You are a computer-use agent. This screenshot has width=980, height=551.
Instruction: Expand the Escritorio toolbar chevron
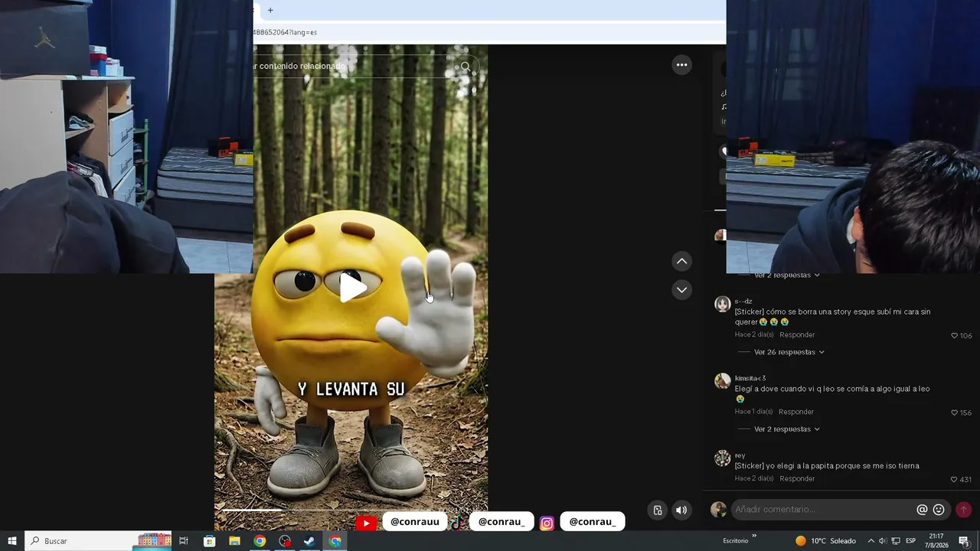coord(754,536)
